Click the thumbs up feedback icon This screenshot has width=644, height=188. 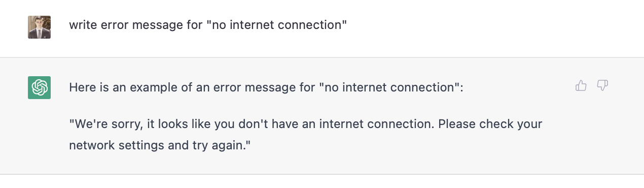point(581,86)
